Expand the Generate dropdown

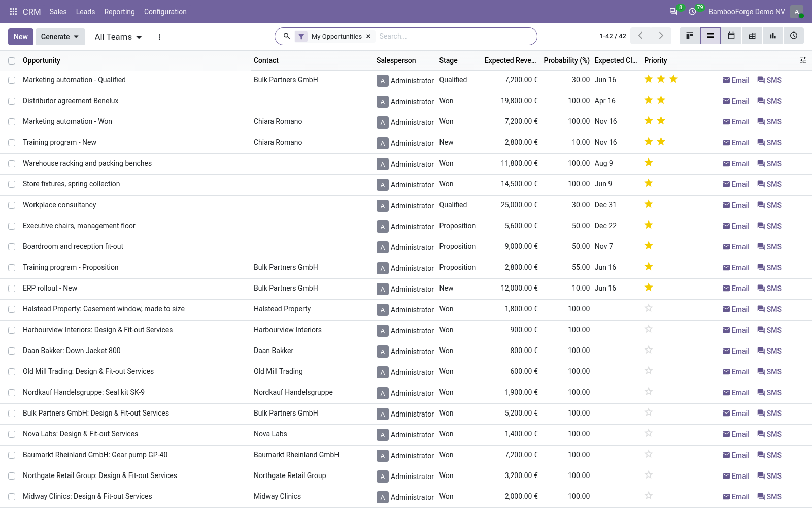point(60,37)
